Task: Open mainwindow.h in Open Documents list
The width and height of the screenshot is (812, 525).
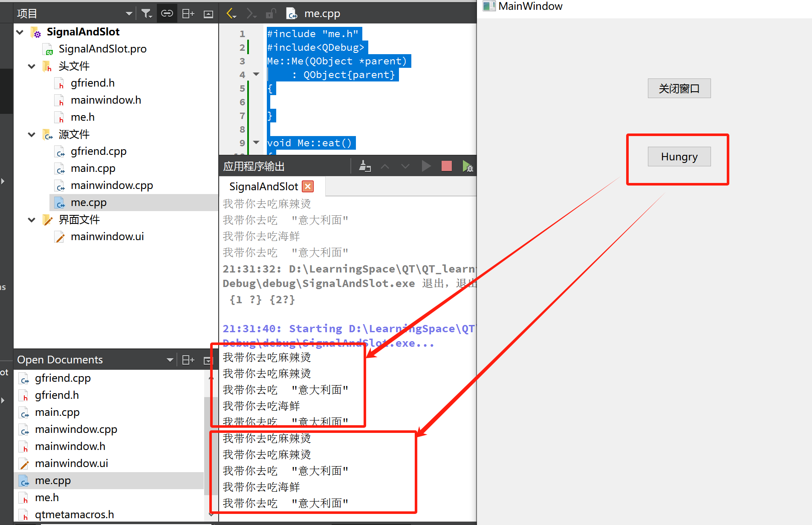Action: click(x=70, y=447)
